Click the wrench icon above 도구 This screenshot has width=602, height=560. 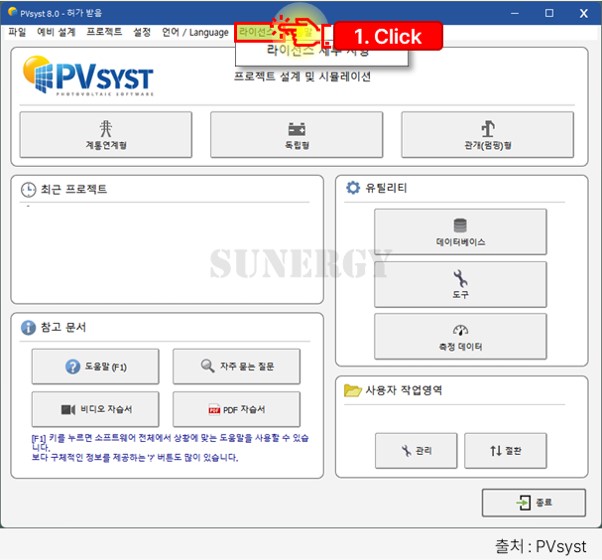click(x=460, y=278)
